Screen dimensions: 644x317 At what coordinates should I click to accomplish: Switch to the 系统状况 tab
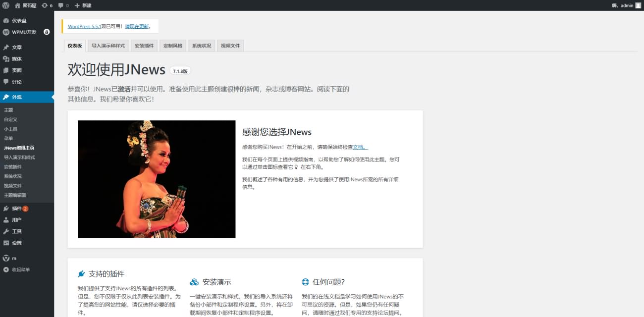(202, 46)
